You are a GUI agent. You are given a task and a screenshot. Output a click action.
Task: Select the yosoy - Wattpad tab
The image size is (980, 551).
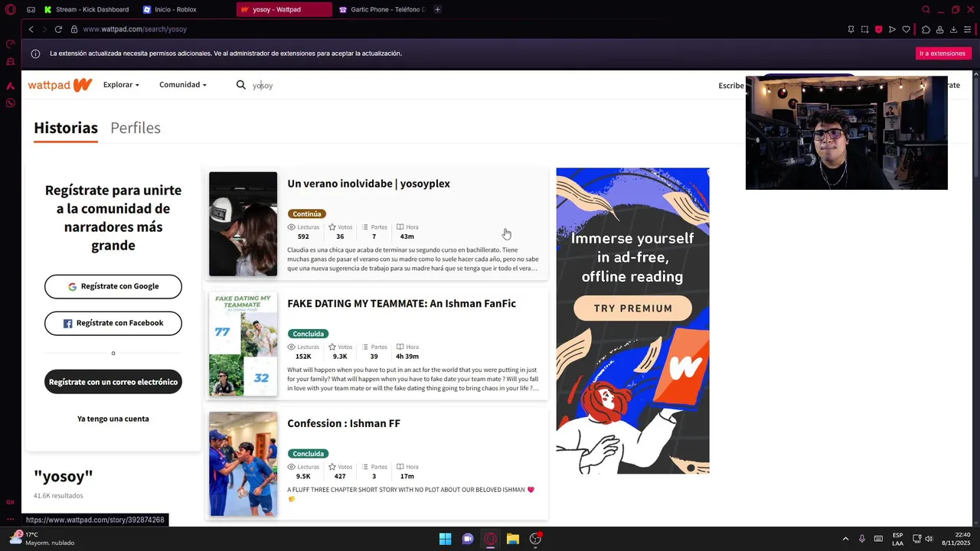coord(283,9)
